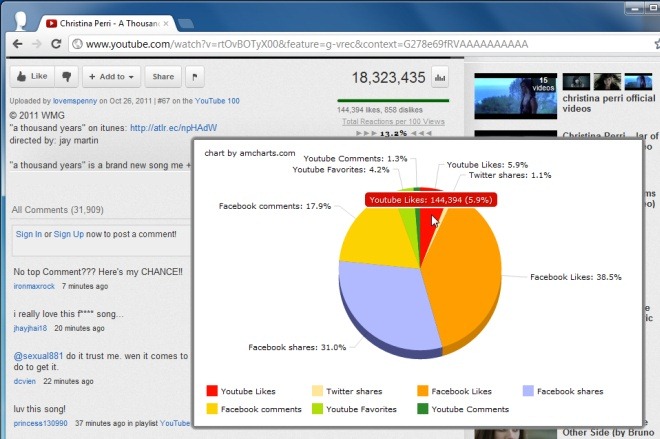Screen dimensions: 660x439
Task: Toggle Youtube Comments legend swatch
Action: (x=423, y=409)
